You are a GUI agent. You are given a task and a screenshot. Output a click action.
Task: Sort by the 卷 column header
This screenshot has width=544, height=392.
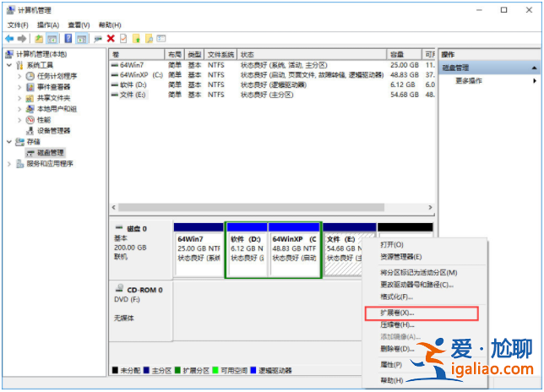pos(137,54)
